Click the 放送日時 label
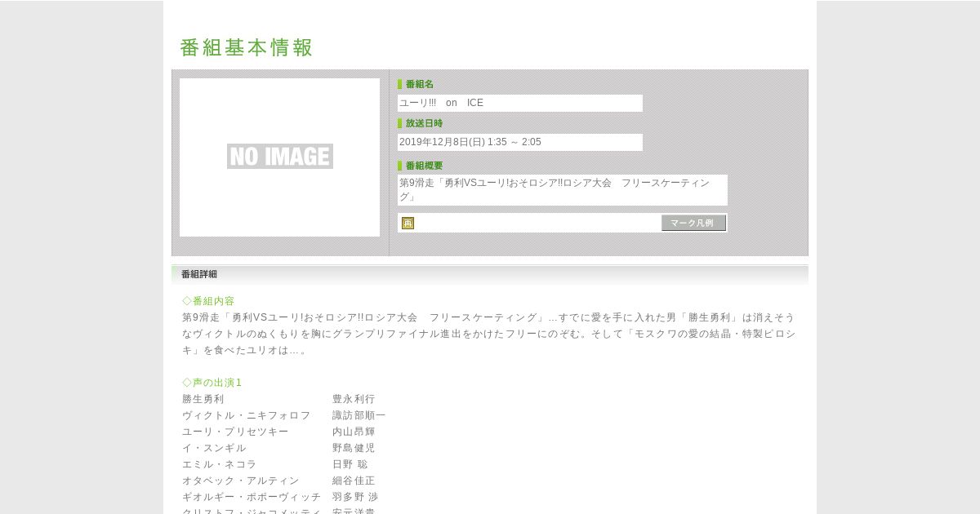Screen dimensions: 980x514 pyautogui.click(x=424, y=123)
